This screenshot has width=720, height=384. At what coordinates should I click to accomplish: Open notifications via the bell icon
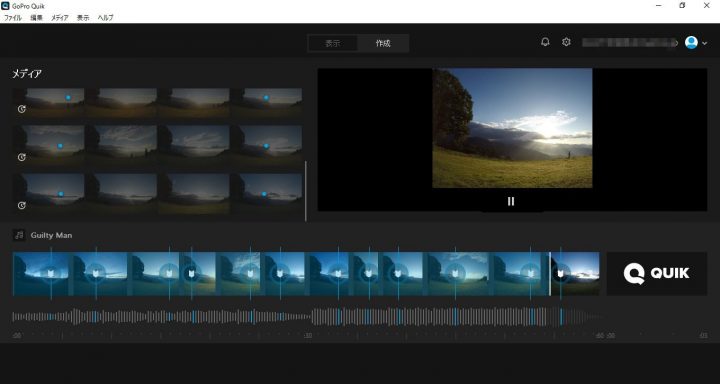[x=545, y=42]
